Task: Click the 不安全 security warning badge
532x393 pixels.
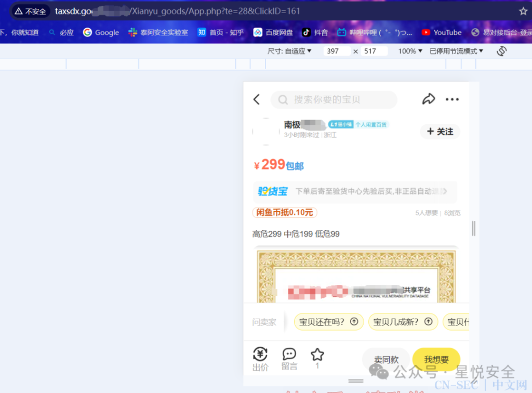Action: pyautogui.click(x=31, y=11)
